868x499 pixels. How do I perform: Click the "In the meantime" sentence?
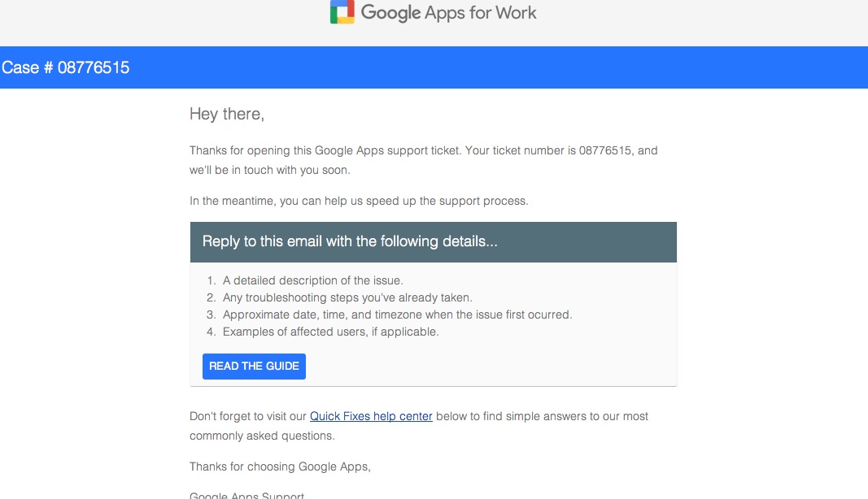coord(359,201)
